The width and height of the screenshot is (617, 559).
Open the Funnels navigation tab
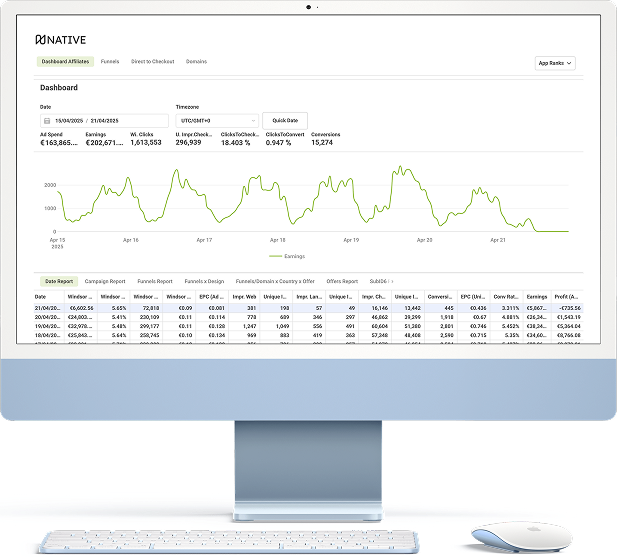[110, 62]
